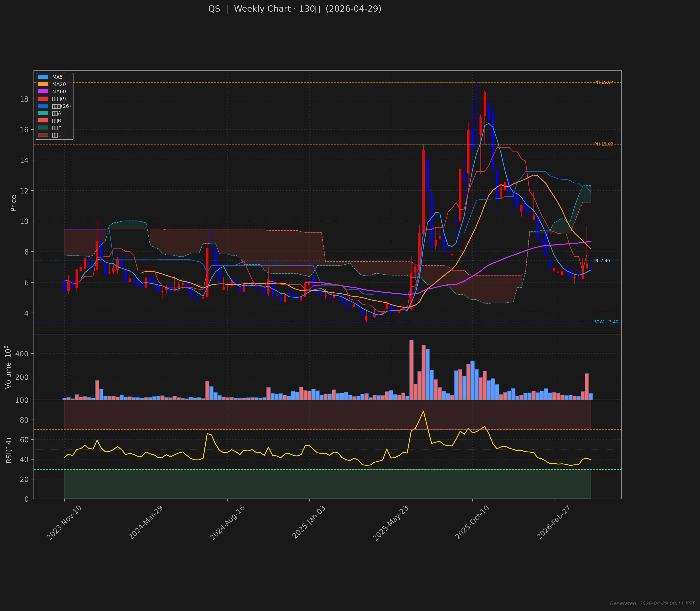
Task: Click the MA20 orange legend swatch
Action: (x=43, y=84)
